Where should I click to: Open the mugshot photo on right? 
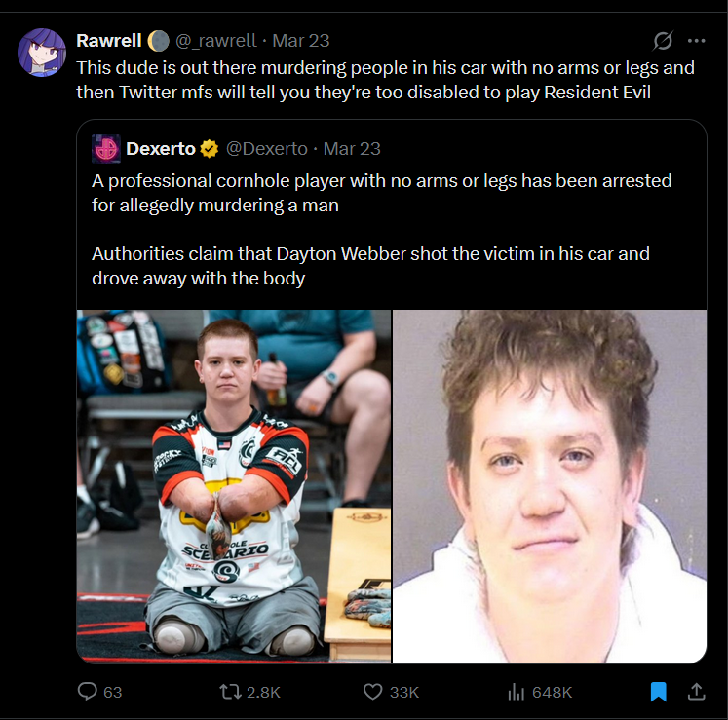point(550,486)
